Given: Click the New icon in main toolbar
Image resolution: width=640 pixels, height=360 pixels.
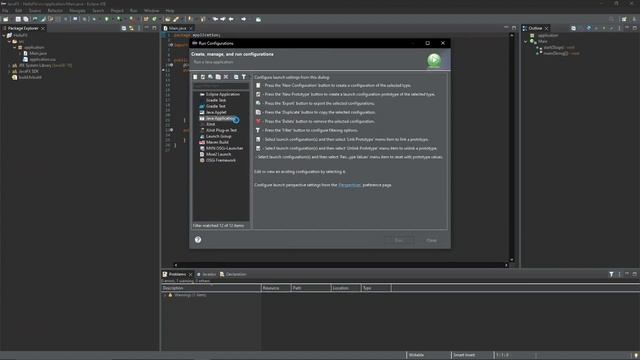Looking at the screenshot, I should click(6, 19).
